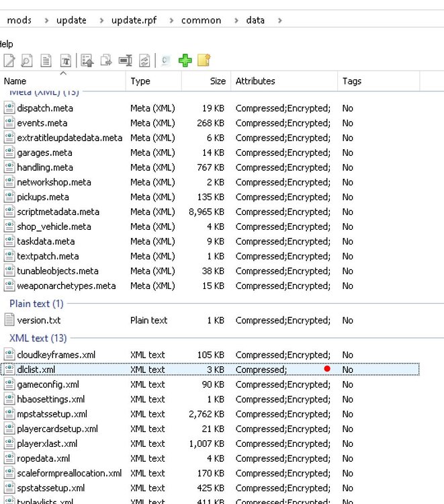Click the Replace file toolbar icon
The width and height of the screenshot is (444, 504).
click(144, 60)
